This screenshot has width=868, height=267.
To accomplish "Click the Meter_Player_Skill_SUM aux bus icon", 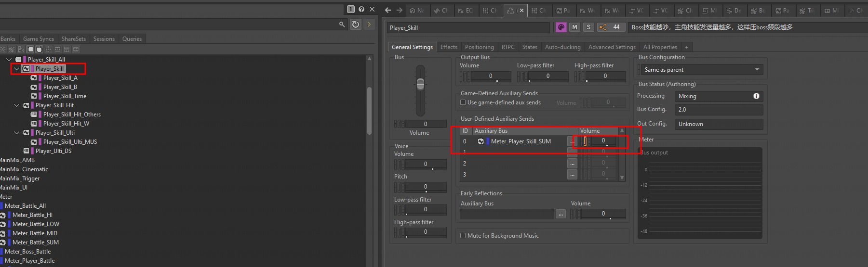I will coord(481,141).
